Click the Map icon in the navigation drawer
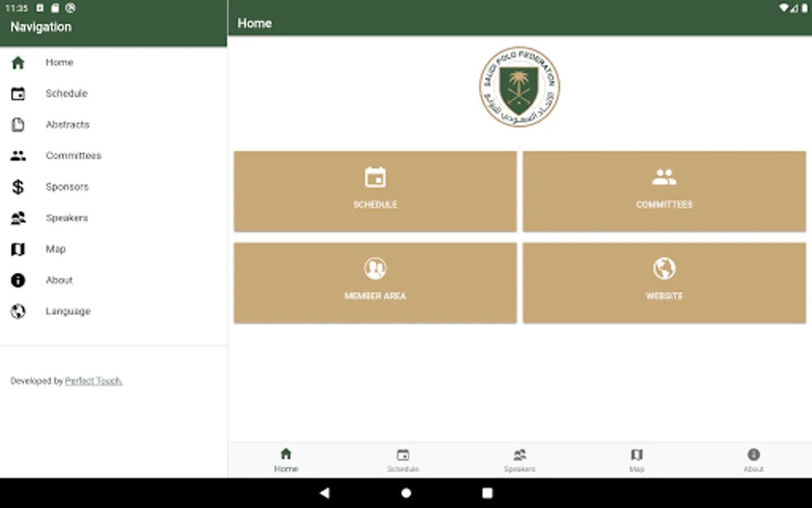The image size is (812, 508). [18, 249]
